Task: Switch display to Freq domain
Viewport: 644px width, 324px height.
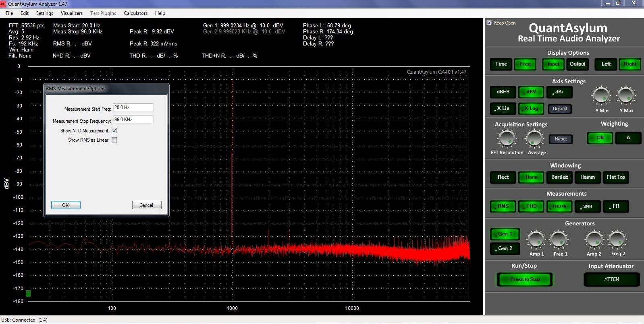Action: [x=525, y=64]
